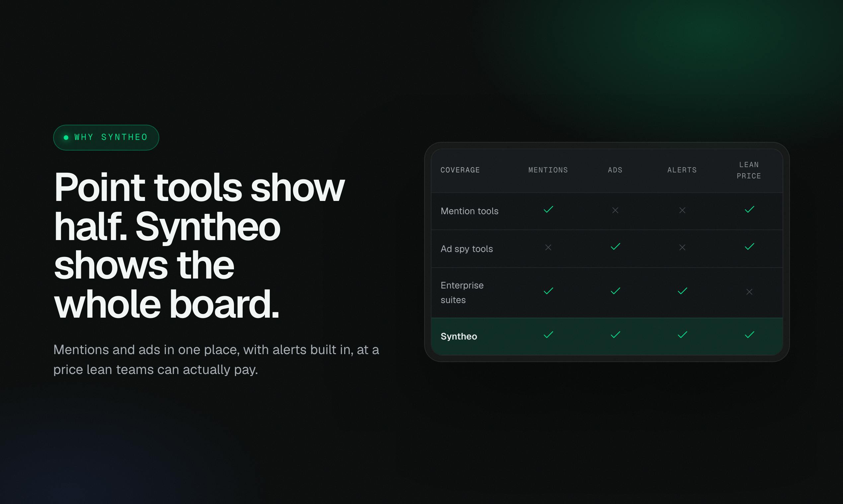Viewport: 843px width, 504px height.
Task: Click the 'Mentions and ads in one place' subtext
Action: 216,360
